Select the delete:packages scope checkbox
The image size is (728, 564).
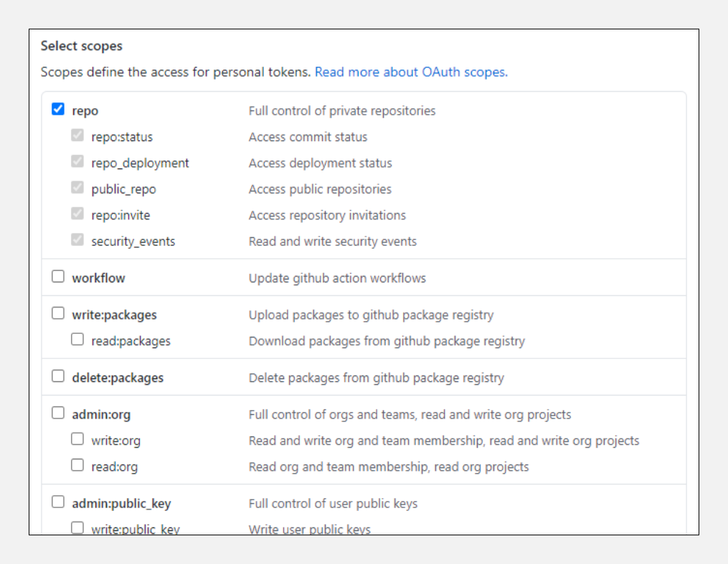pyautogui.click(x=58, y=376)
